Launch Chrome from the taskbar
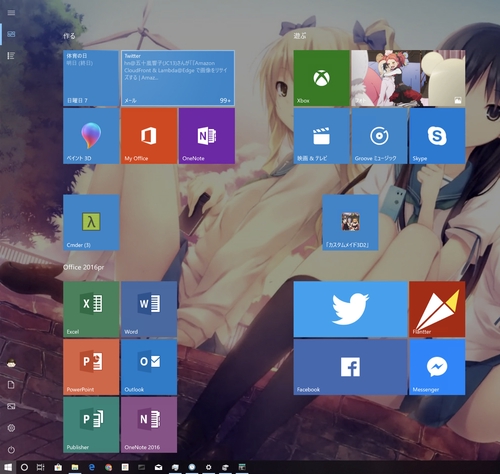This screenshot has width=500, height=474. click(x=108, y=467)
